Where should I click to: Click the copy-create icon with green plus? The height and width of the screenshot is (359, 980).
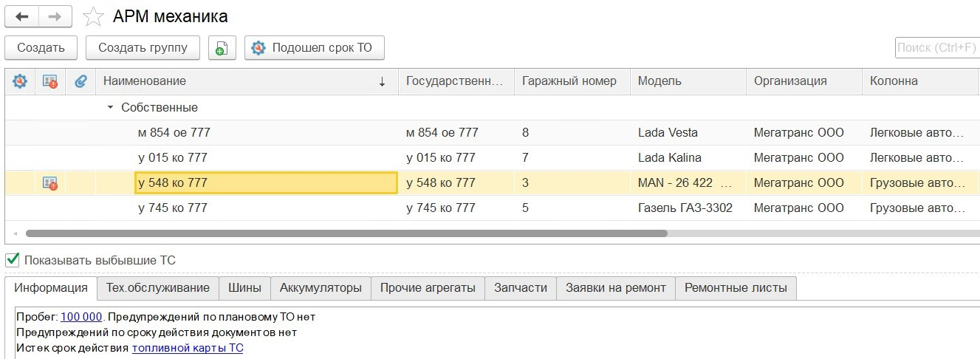tap(222, 48)
